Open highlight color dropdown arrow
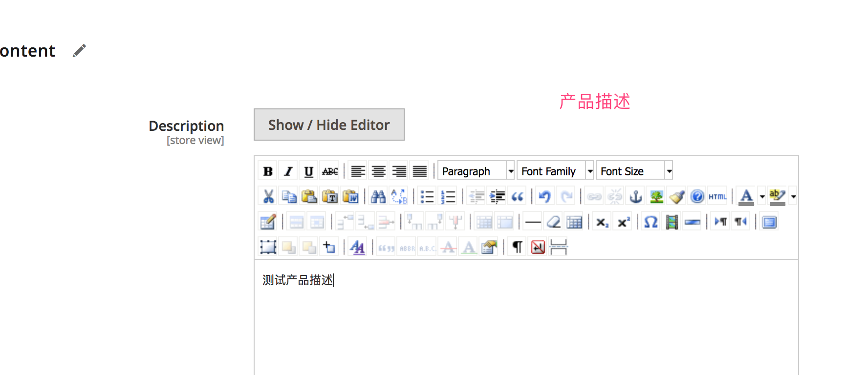Image resolution: width=868 pixels, height=375 pixels. coord(793,196)
